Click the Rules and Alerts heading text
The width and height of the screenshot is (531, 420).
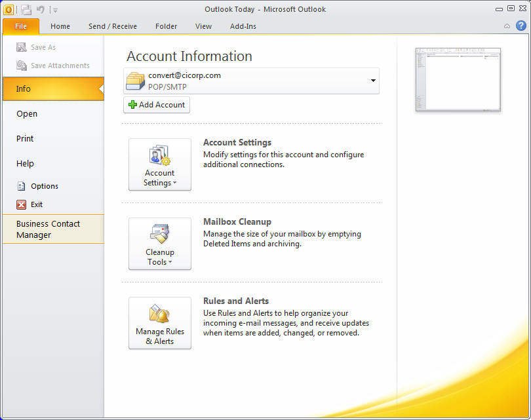tap(236, 301)
